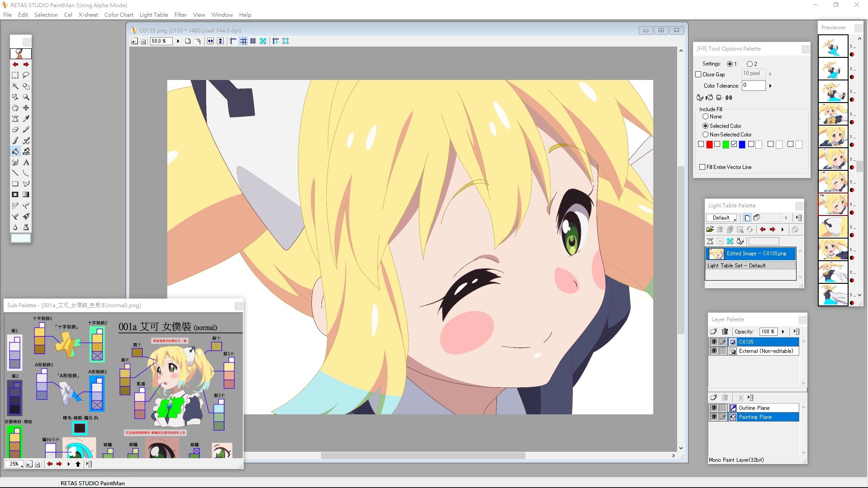Create a new layer in Layer Palette

click(x=714, y=332)
